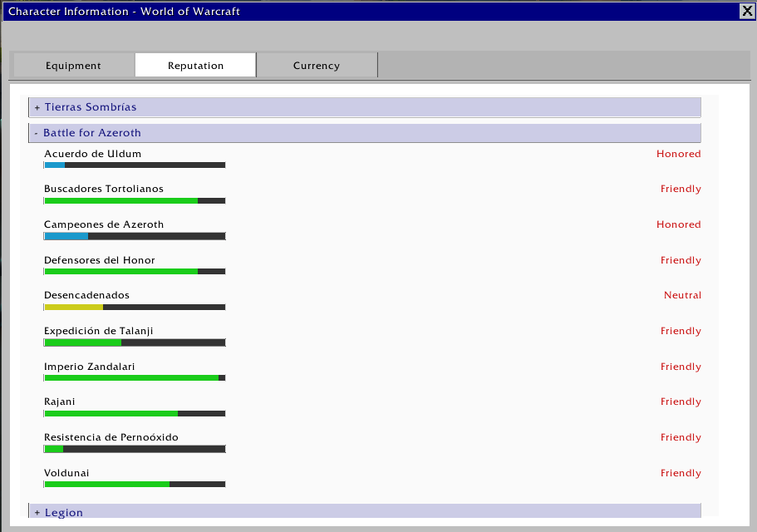Expand the Tierras Sombrías section

(x=365, y=107)
